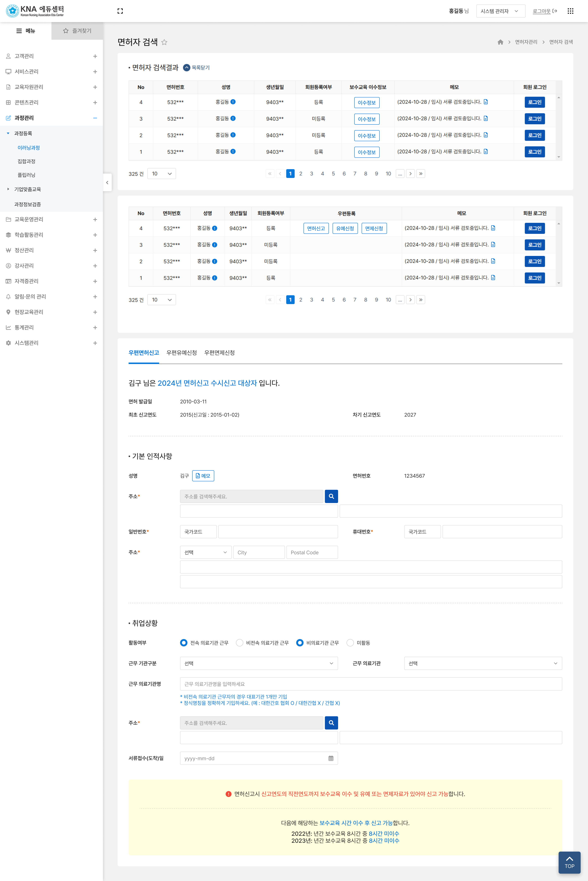Click memo document icon in first result row
Image resolution: width=588 pixels, height=881 pixels.
[486, 102]
